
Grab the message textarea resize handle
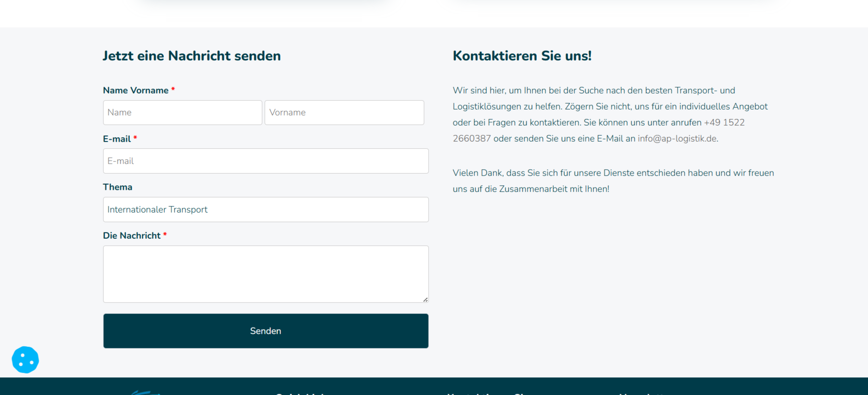(425, 299)
